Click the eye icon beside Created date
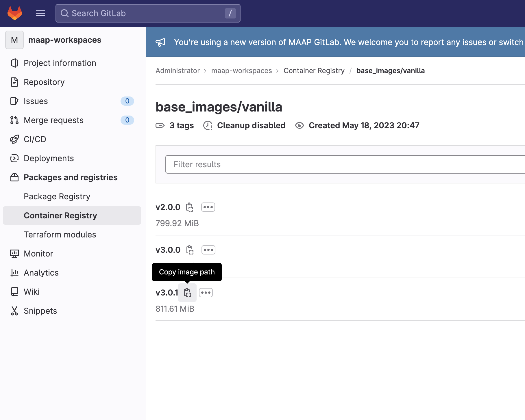Screen dimensions: 525x420 click(299, 125)
